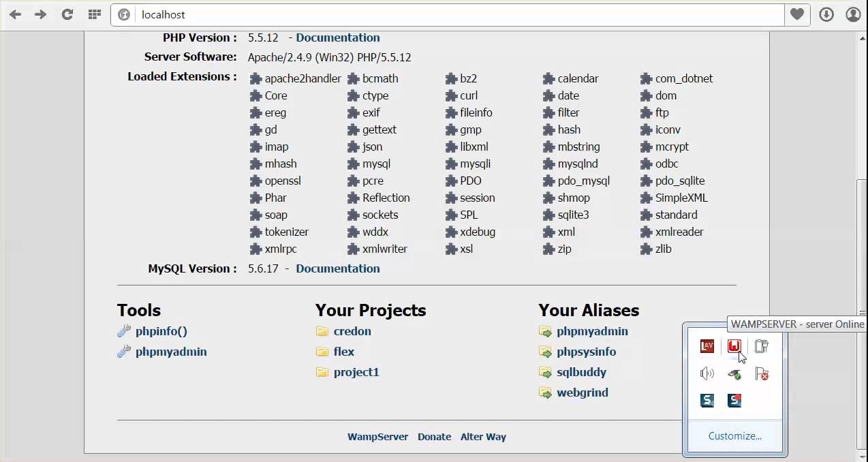Open the browser downloads icon
The image size is (868, 462).
point(826,14)
